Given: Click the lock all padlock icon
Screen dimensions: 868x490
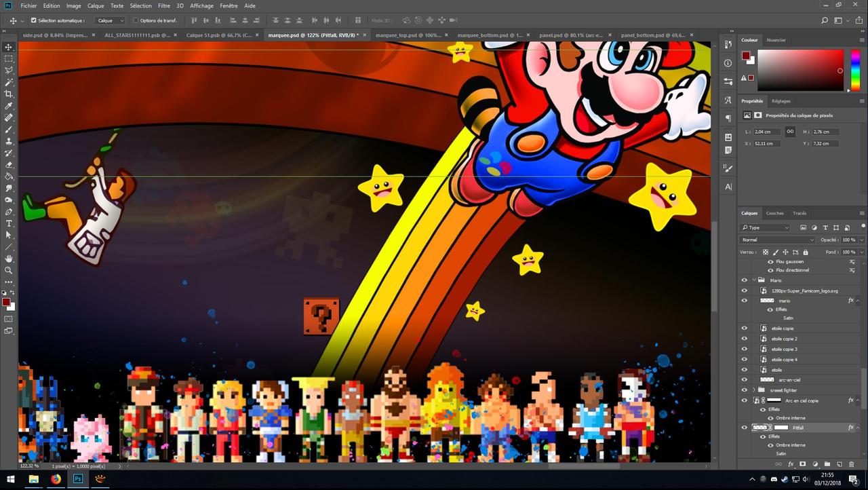Looking at the screenshot, I should click(805, 252).
